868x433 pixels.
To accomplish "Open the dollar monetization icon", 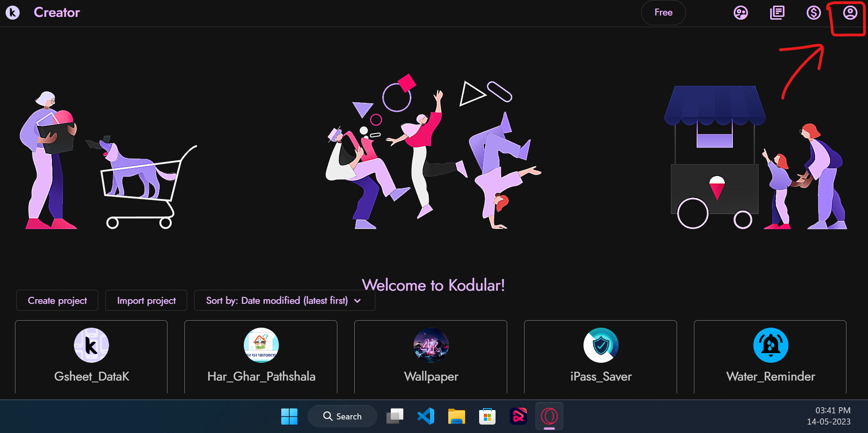I will [814, 13].
